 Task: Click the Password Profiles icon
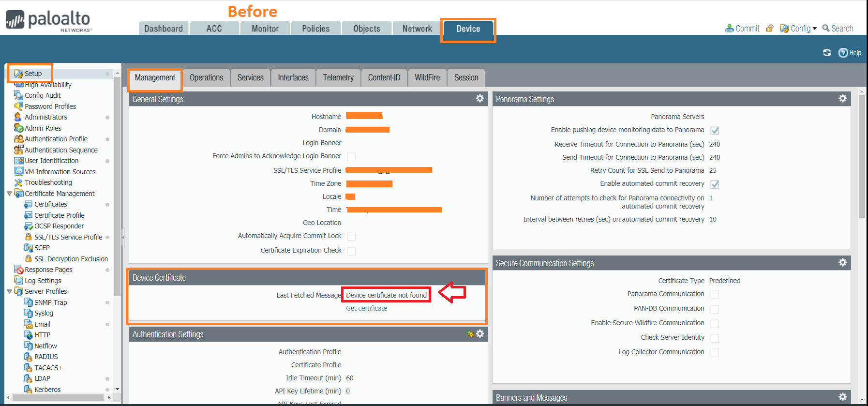(18, 106)
